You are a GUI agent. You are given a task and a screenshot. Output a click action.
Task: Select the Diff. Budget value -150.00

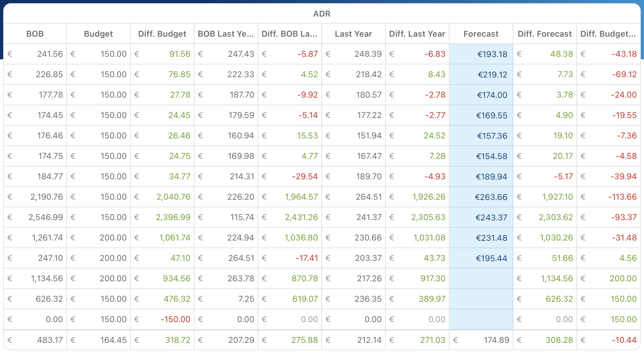click(x=175, y=320)
